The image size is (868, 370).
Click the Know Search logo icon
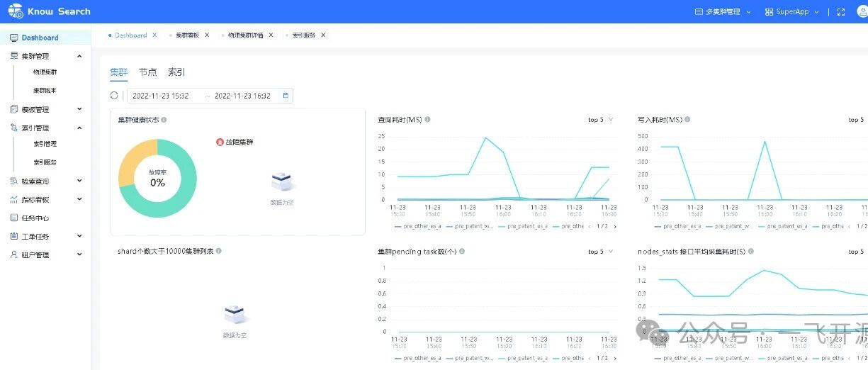click(16, 11)
